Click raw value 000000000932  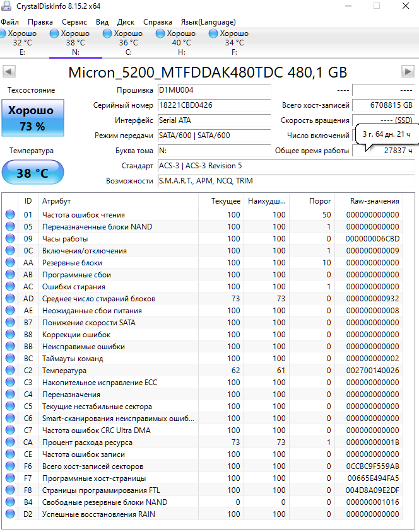(372, 299)
